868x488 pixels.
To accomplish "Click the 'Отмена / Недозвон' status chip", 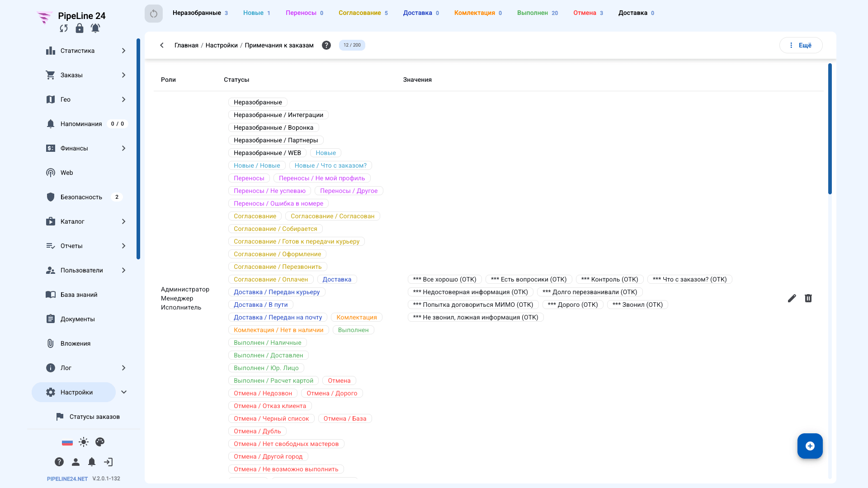I will pos(263,393).
